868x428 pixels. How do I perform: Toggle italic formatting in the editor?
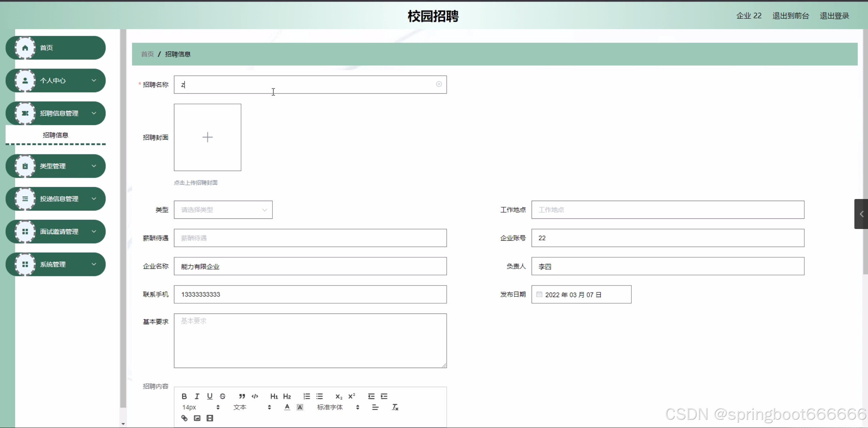(x=197, y=396)
